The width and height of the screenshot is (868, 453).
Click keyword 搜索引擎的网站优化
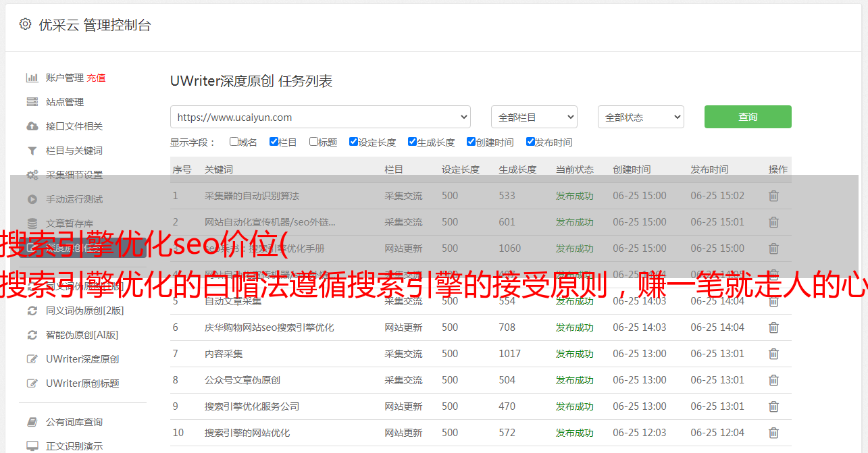pyautogui.click(x=247, y=433)
